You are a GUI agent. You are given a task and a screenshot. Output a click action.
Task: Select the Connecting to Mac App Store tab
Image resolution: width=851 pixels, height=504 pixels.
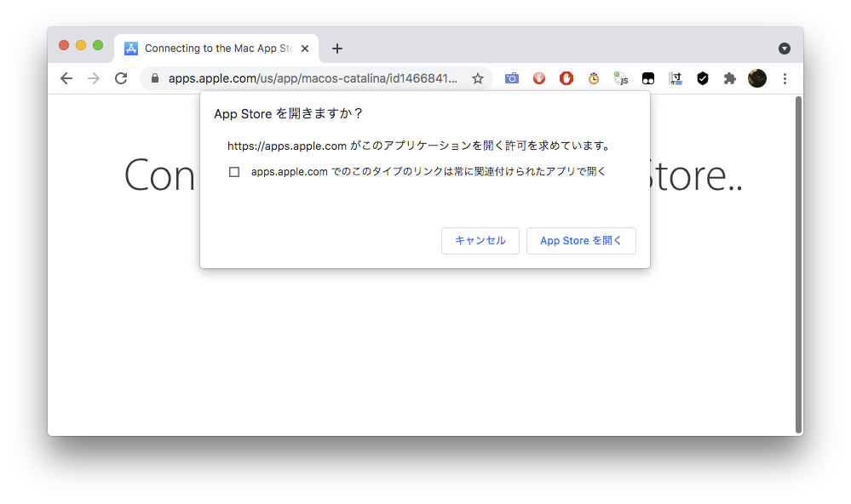click(216, 49)
